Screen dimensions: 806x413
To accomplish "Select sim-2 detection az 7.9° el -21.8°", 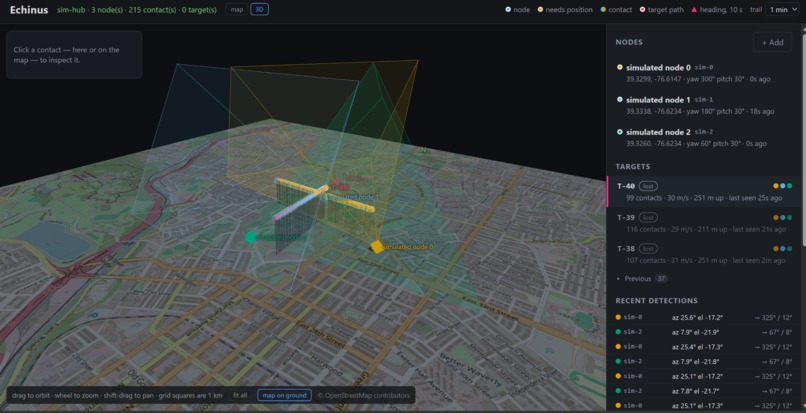I will point(703,362).
